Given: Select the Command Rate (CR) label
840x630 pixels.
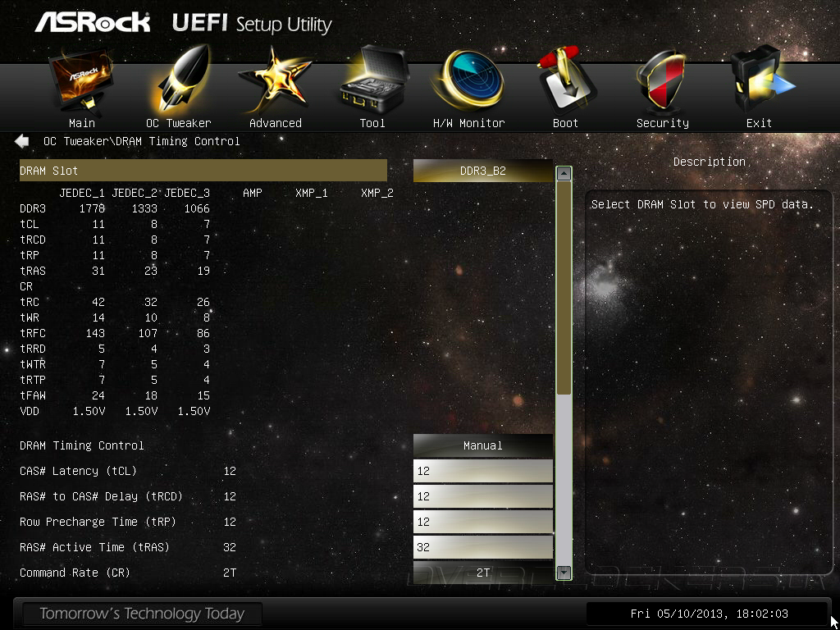Looking at the screenshot, I should [75, 573].
